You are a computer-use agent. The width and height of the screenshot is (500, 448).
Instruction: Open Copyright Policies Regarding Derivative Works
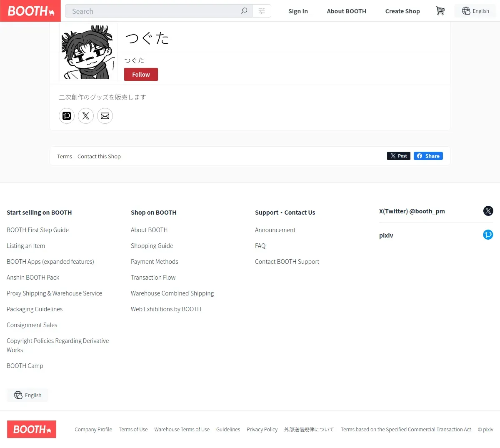58,345
